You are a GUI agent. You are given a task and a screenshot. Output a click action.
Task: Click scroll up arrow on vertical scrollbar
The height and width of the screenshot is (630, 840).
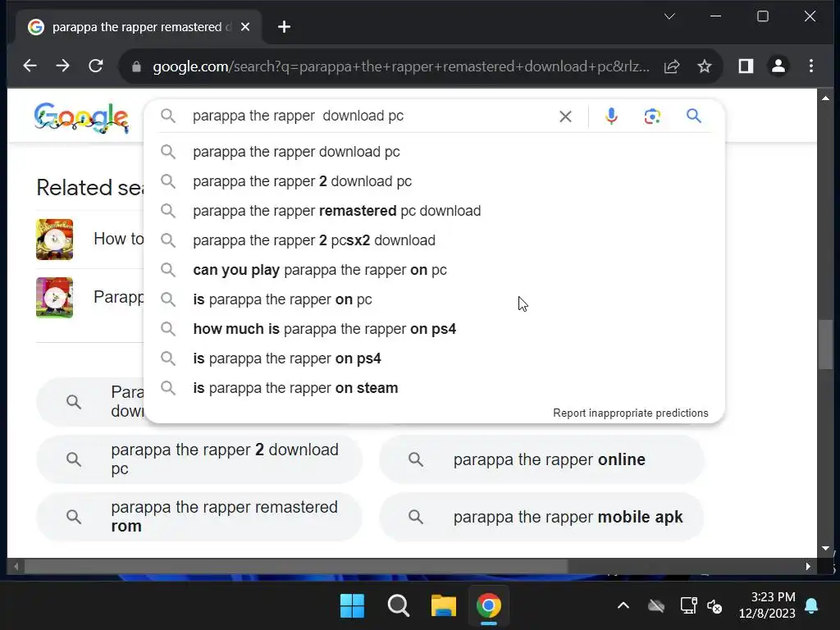[x=825, y=98]
